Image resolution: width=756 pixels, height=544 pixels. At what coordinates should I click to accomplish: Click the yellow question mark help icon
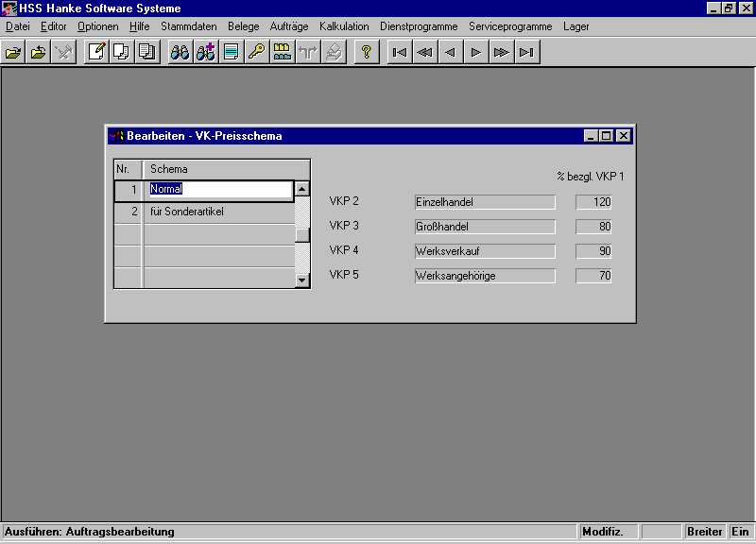click(367, 52)
